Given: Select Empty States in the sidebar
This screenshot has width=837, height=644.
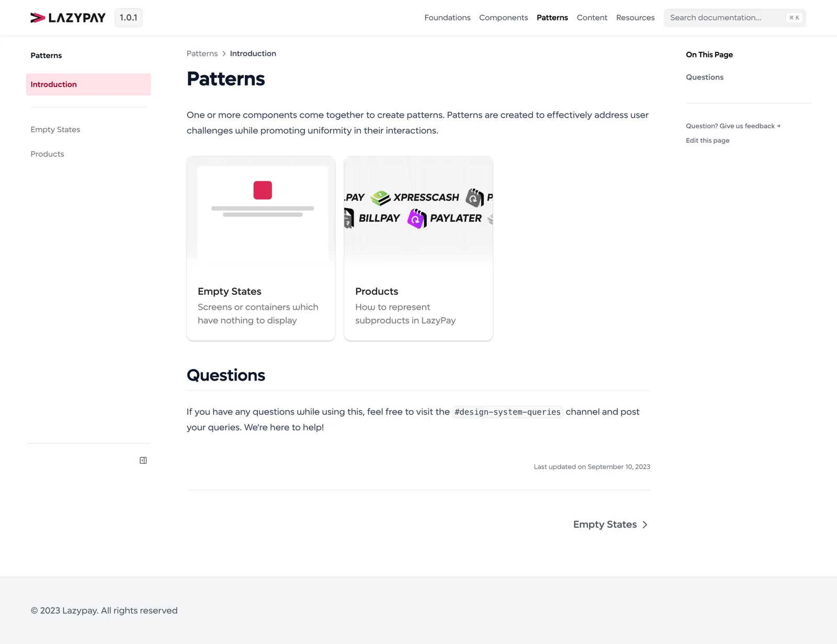Looking at the screenshot, I should coord(55,130).
